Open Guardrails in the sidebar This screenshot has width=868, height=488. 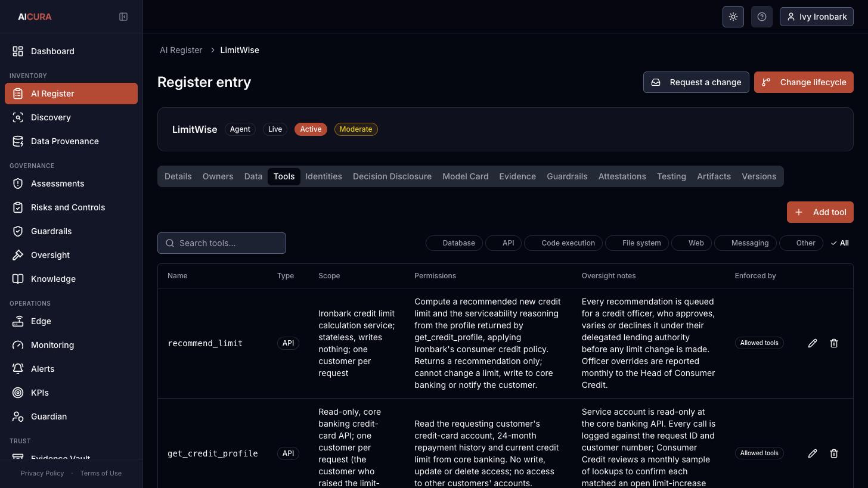(x=71, y=231)
